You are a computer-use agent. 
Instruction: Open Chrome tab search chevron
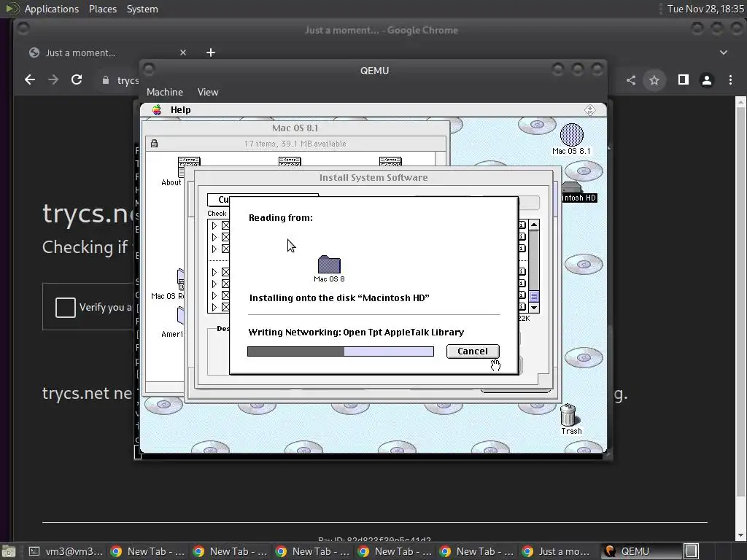723,52
